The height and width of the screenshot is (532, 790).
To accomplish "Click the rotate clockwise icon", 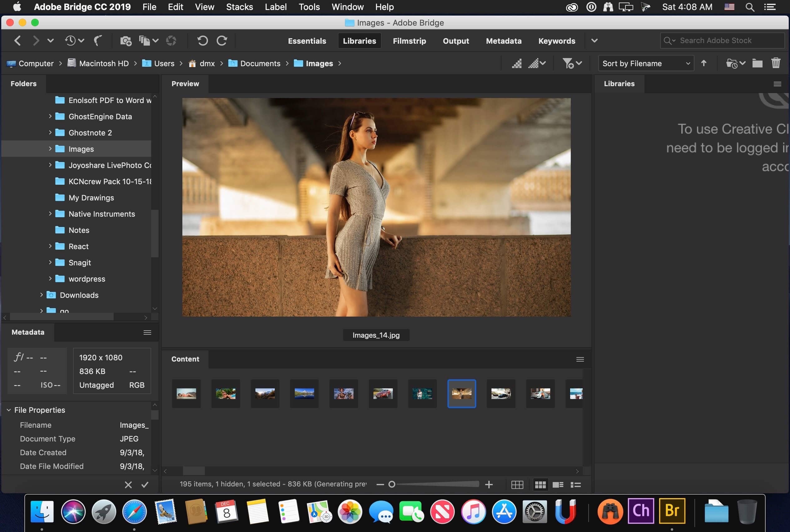I will 221,40.
